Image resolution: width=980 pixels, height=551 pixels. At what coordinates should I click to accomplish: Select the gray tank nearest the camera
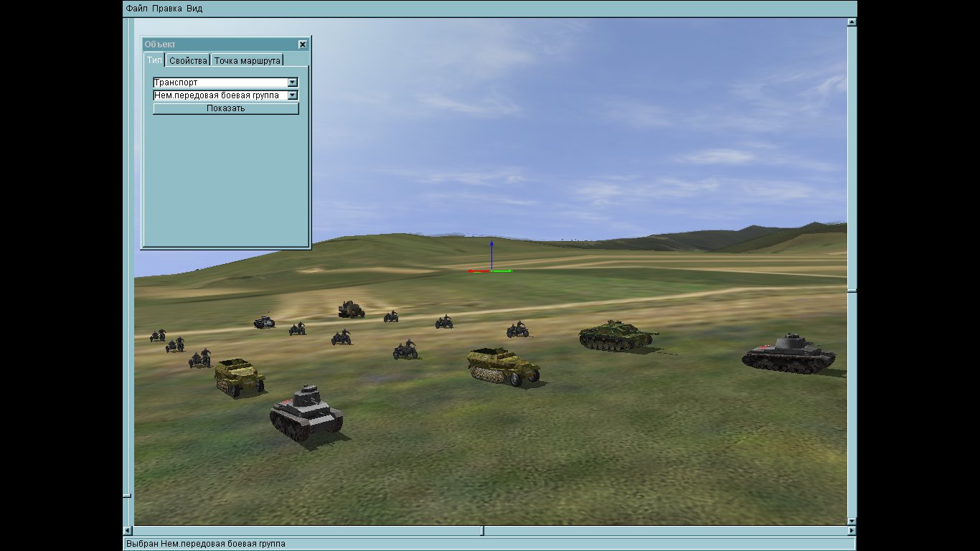(306, 413)
